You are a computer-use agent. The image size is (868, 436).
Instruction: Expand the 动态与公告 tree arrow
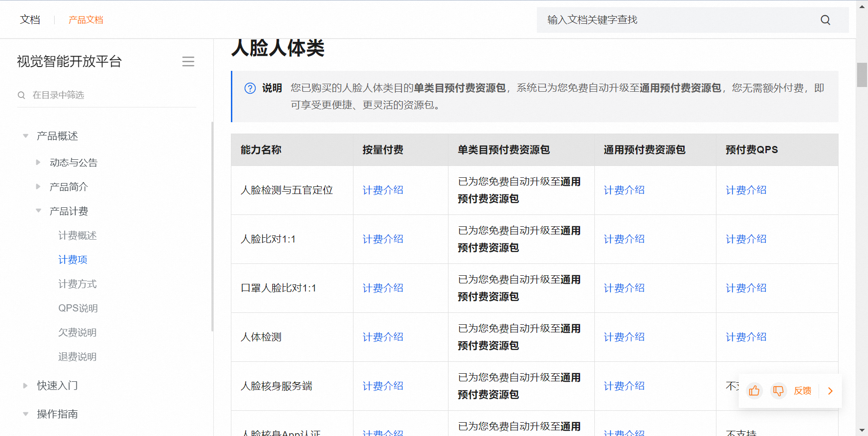(38, 162)
